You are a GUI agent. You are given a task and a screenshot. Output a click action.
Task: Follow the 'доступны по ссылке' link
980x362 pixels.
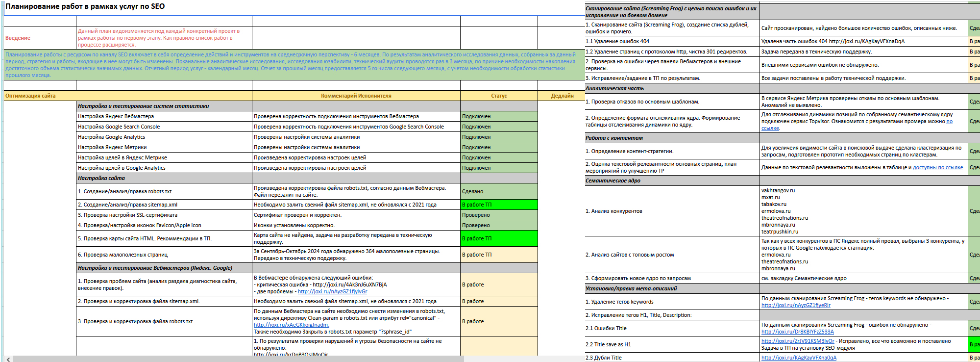[937, 167]
